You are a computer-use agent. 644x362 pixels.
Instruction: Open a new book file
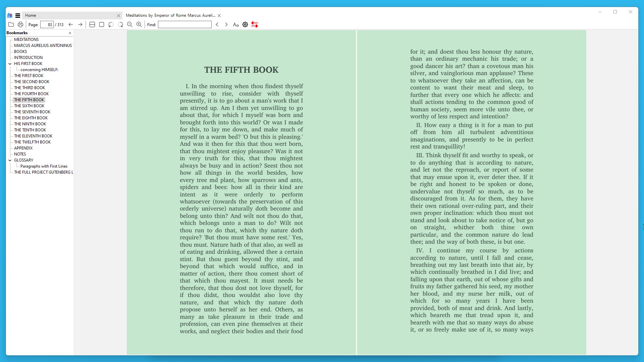11,24
